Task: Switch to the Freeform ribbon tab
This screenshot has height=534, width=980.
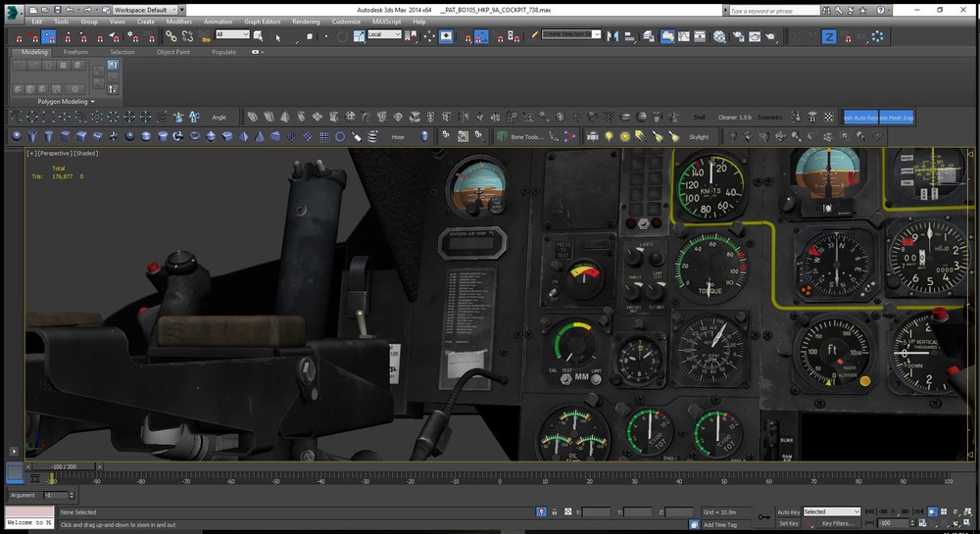Action: [x=75, y=52]
